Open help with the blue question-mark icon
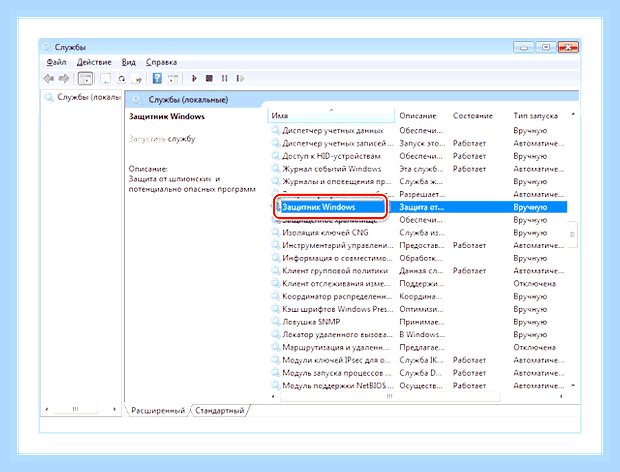 click(x=157, y=78)
